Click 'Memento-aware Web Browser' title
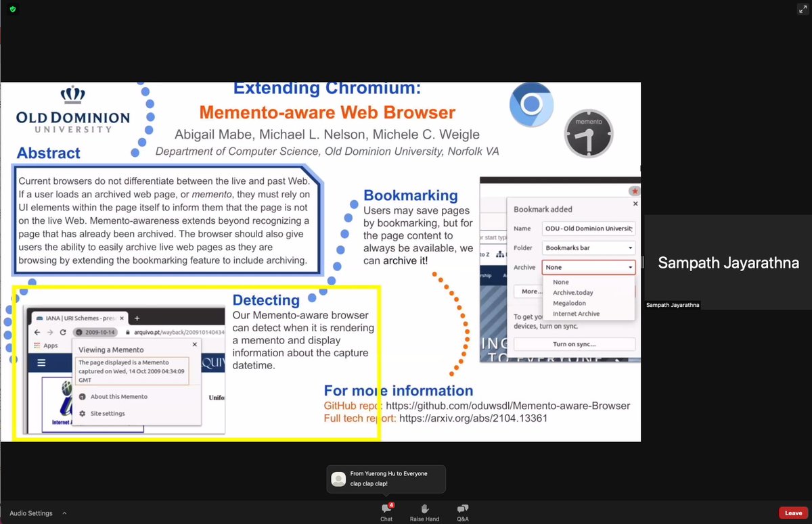 pyautogui.click(x=328, y=112)
